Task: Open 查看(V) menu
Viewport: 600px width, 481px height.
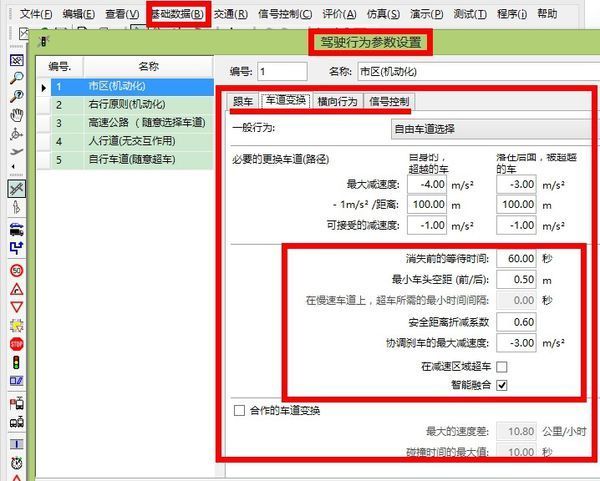Action: pyautogui.click(x=122, y=14)
